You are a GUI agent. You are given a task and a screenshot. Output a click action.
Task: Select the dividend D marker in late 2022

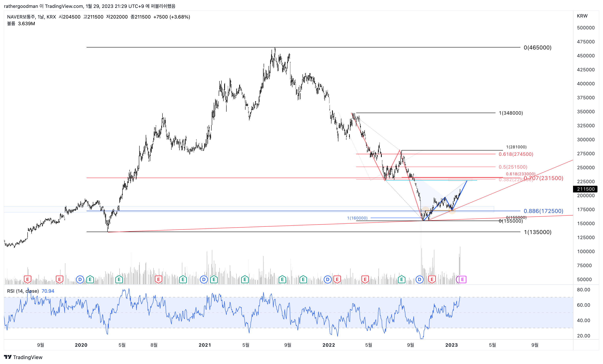click(x=419, y=279)
